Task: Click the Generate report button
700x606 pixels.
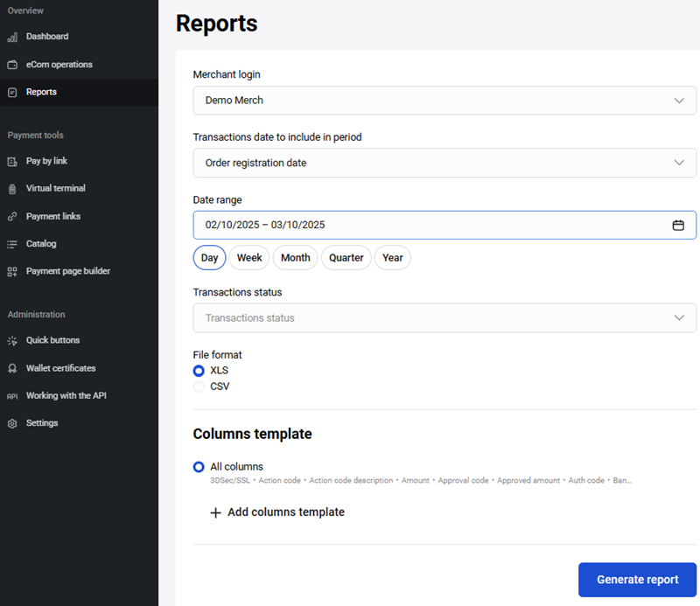Action: [x=637, y=580]
